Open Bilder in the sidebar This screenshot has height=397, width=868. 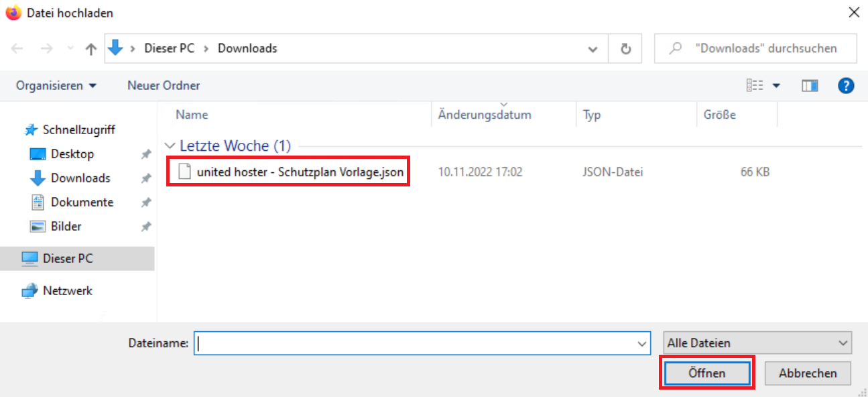coord(66,226)
